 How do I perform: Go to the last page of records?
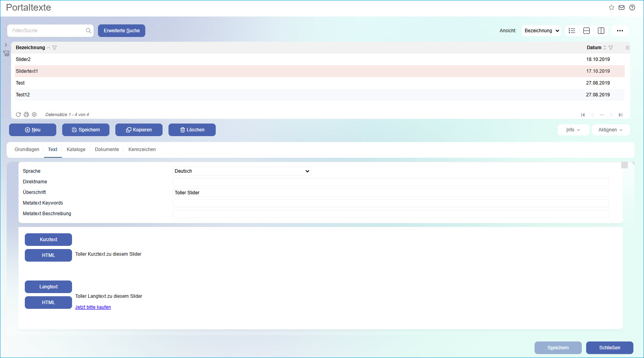[x=621, y=115]
